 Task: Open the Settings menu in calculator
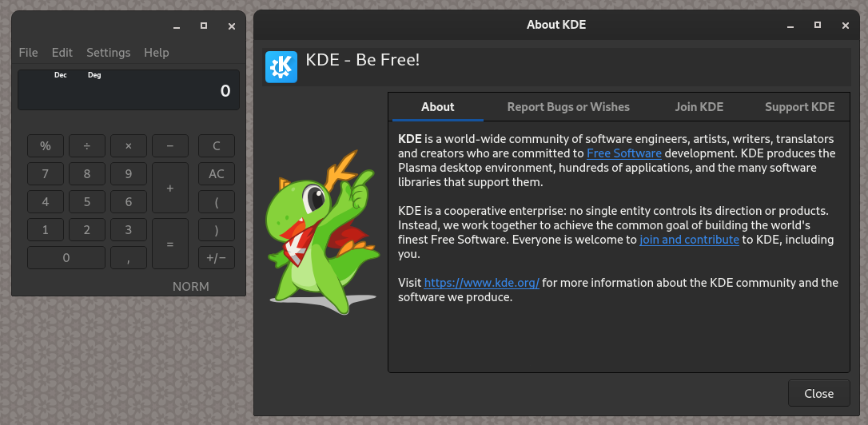109,53
